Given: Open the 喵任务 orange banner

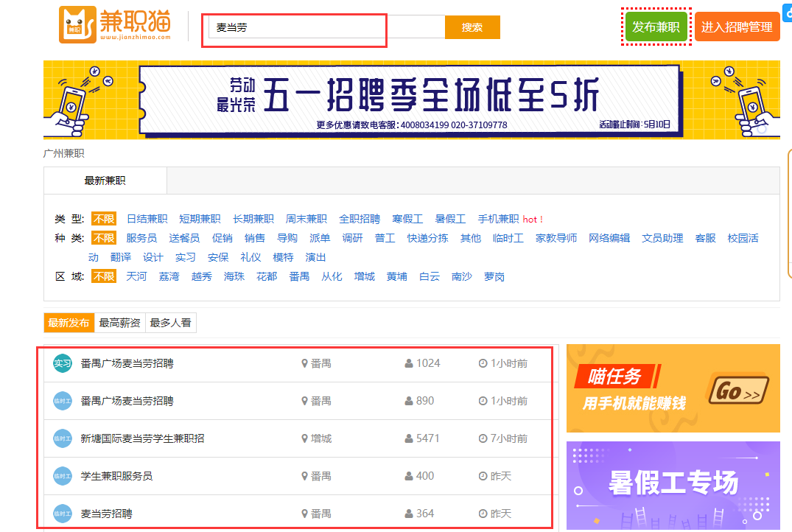Looking at the screenshot, I should pyautogui.click(x=673, y=388).
